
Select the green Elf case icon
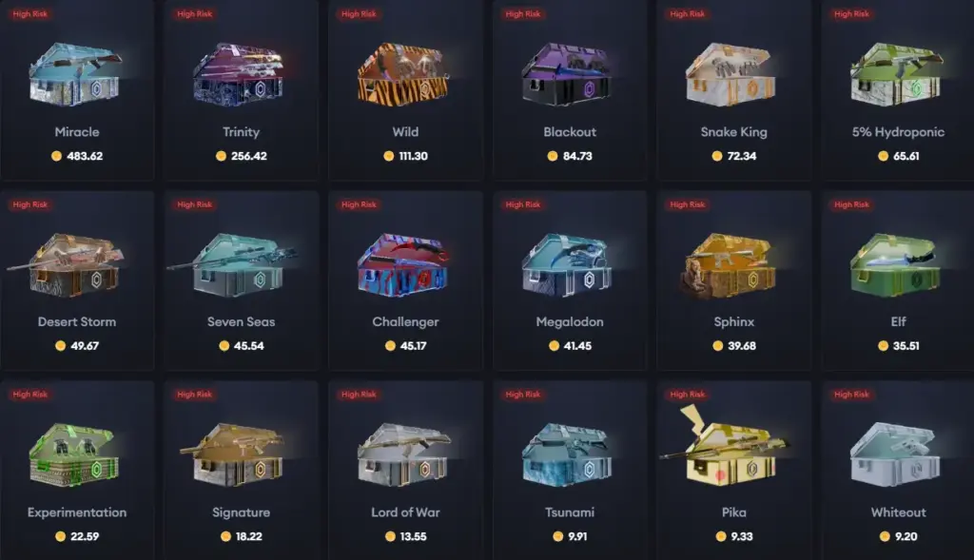point(895,265)
